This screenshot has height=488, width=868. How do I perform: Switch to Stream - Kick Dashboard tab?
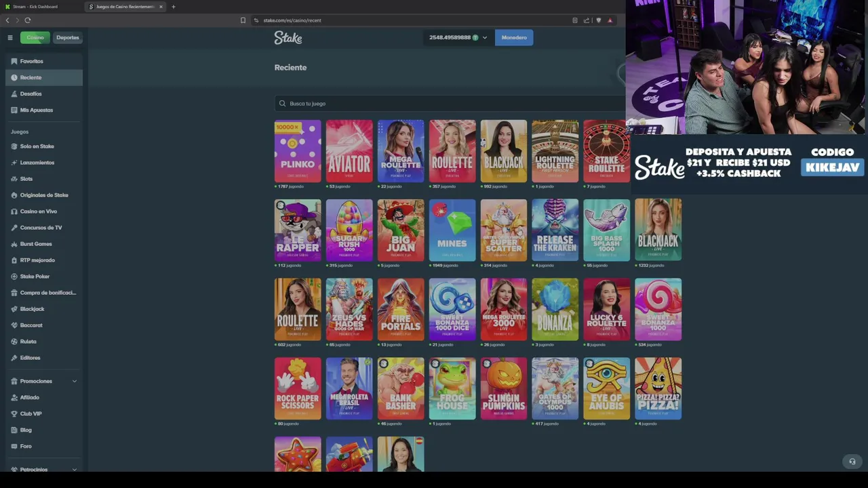click(x=41, y=7)
